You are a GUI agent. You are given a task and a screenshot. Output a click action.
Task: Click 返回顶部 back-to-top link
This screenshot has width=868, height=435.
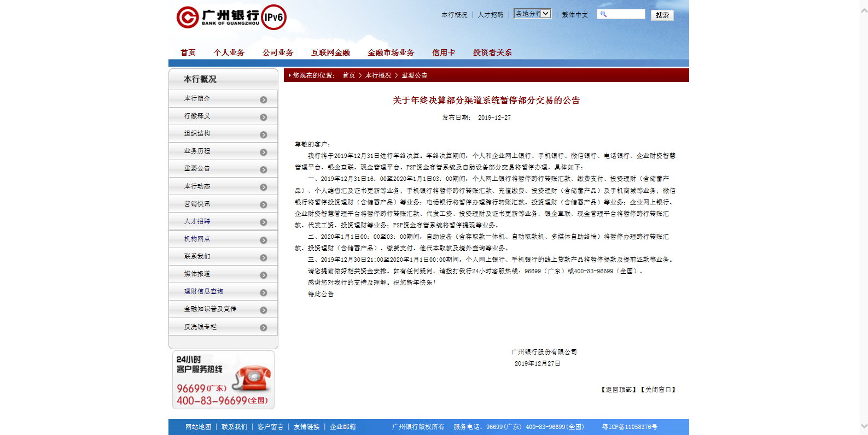[x=619, y=390]
